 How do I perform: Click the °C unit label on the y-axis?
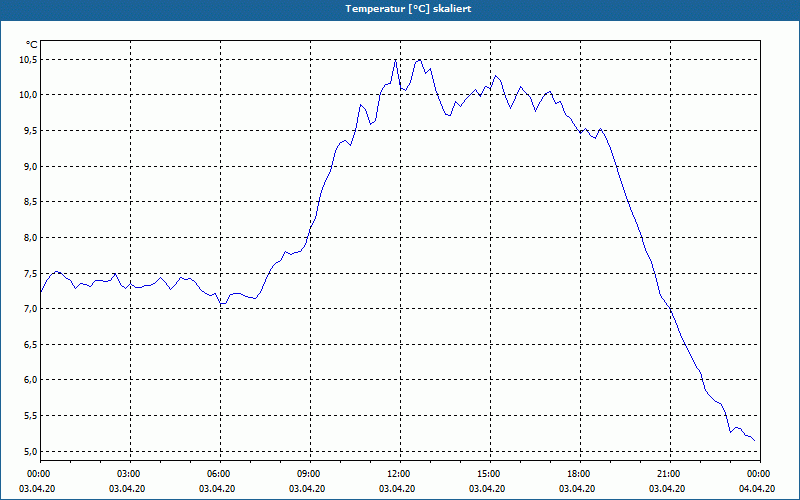click(32, 45)
